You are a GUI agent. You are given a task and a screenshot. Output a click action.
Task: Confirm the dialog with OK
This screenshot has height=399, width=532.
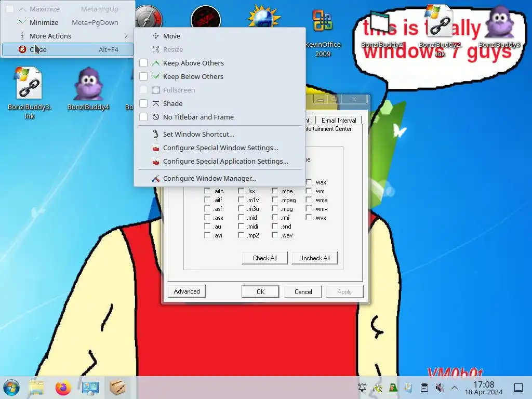pos(261,292)
